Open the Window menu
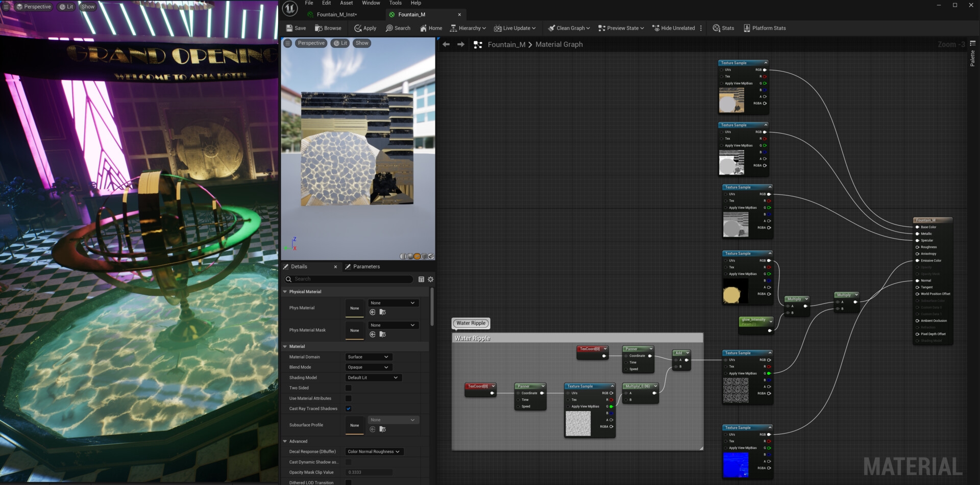 [371, 3]
